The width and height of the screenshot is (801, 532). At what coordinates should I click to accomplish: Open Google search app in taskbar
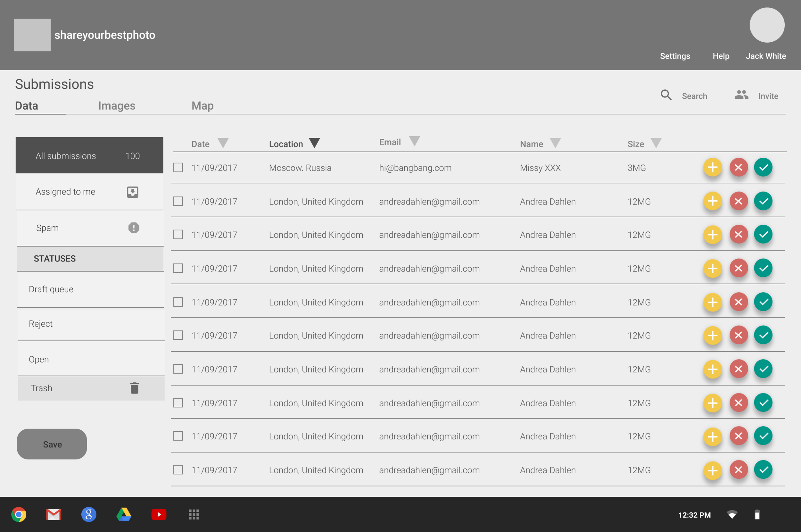pos(89,514)
